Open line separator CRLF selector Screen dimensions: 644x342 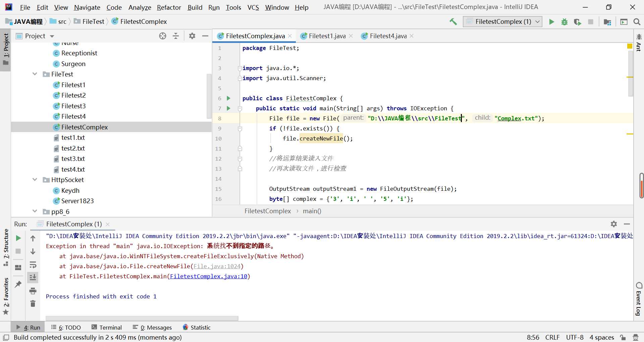coord(552,337)
